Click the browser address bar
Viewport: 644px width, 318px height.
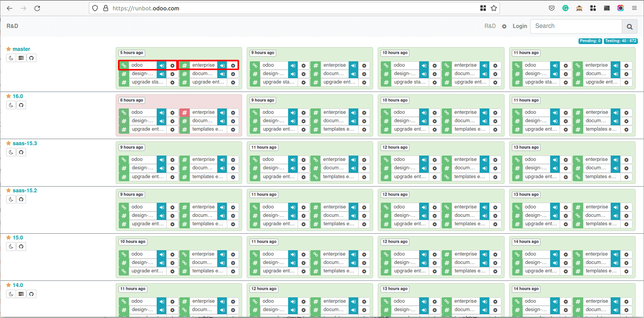294,8
